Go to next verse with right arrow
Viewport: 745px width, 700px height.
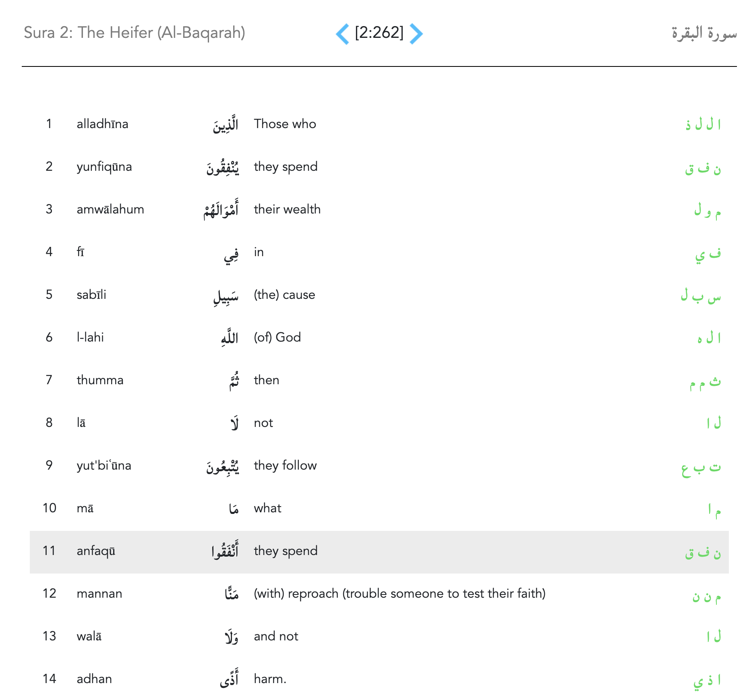[416, 33]
